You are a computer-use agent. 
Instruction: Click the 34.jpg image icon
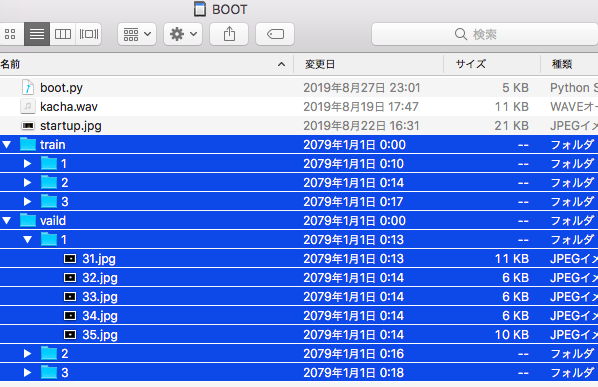tap(70, 316)
